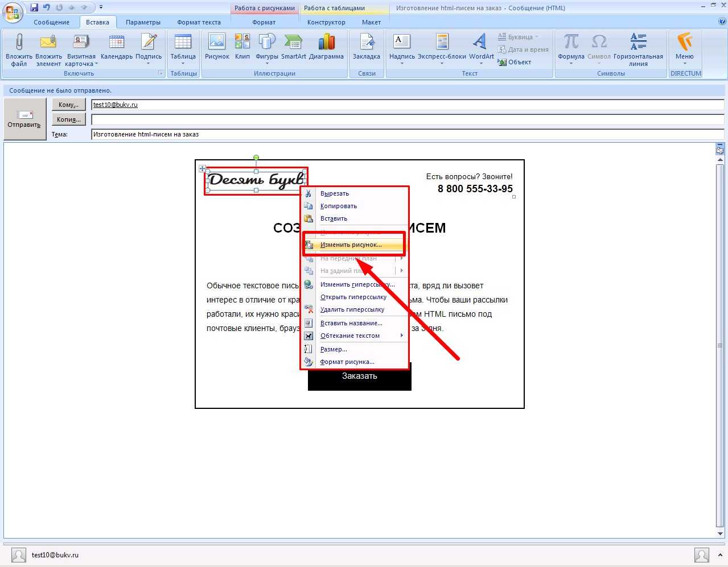
Task: Choose Формат рисунка from context menu
Action: click(x=347, y=362)
